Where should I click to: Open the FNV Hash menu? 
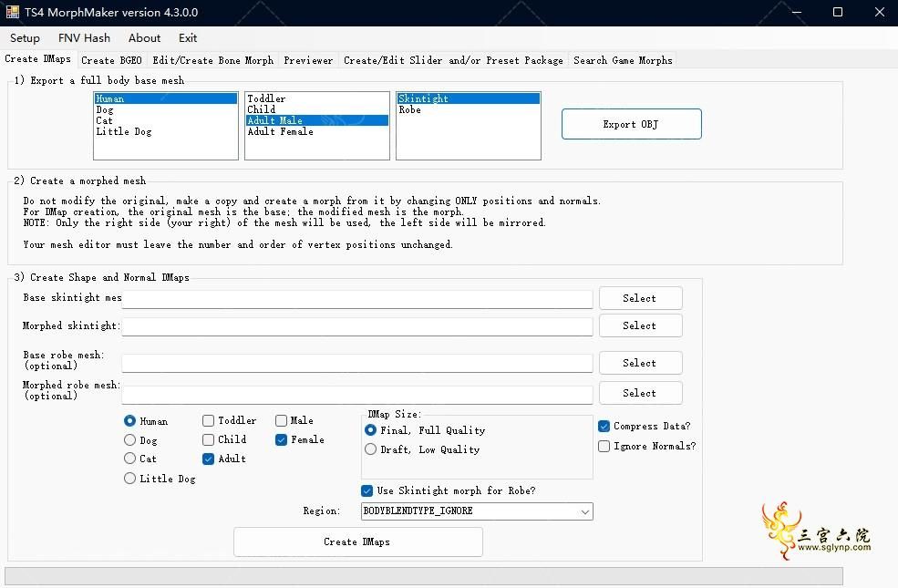(x=84, y=38)
